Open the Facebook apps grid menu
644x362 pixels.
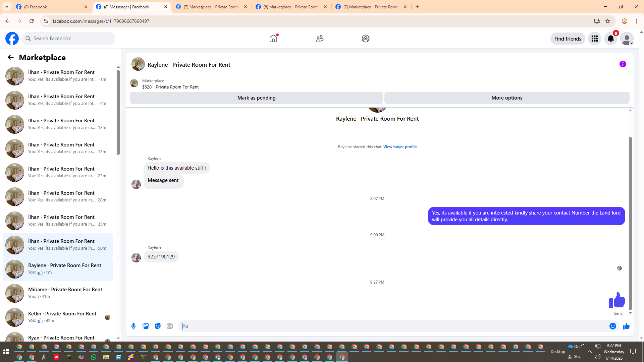(x=594, y=39)
